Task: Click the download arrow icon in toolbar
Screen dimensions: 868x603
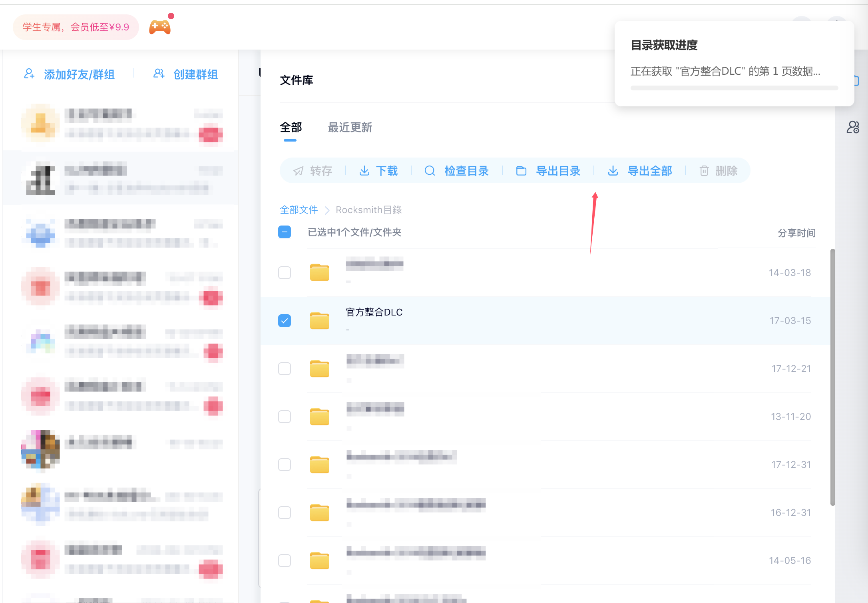Action: tap(364, 171)
